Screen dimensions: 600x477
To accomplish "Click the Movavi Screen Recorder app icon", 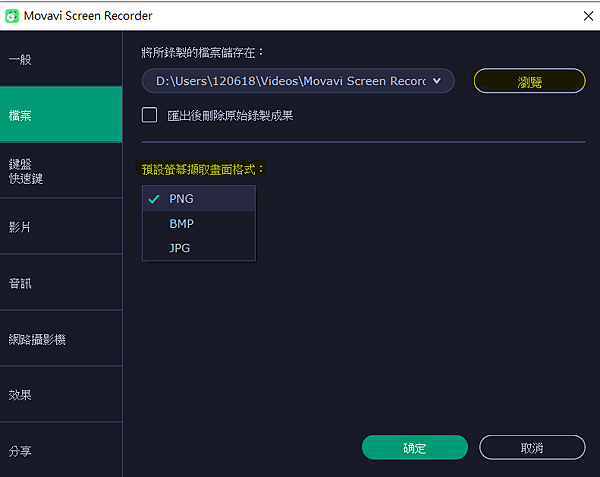I will click(12, 16).
